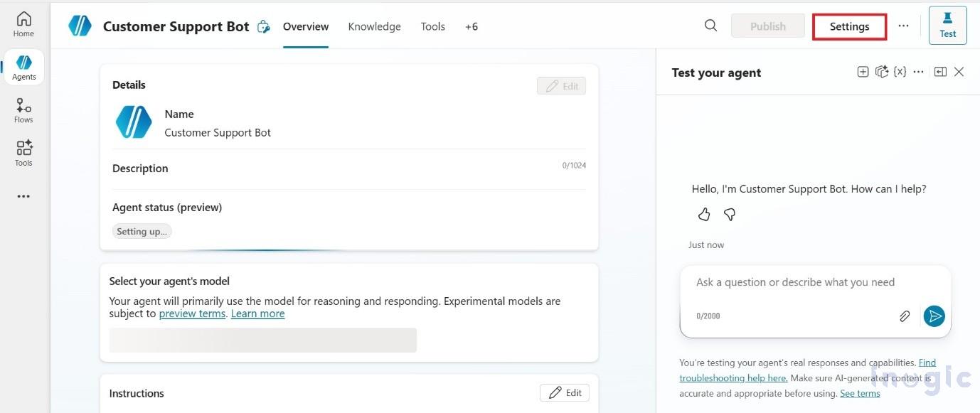Viewport: 980px width, 413px height.
Task: Click 'Test your agent' heading
Action: 716,73
